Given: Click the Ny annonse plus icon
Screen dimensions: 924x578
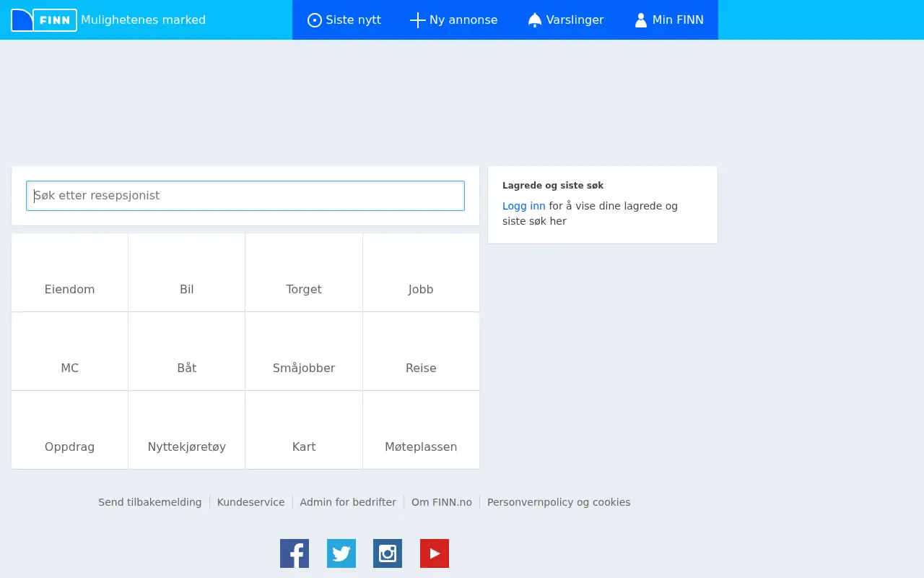Looking at the screenshot, I should [417, 20].
